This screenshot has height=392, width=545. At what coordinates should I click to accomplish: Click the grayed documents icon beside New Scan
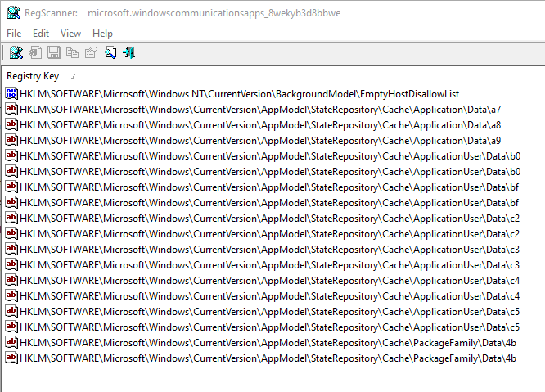[x=35, y=53]
